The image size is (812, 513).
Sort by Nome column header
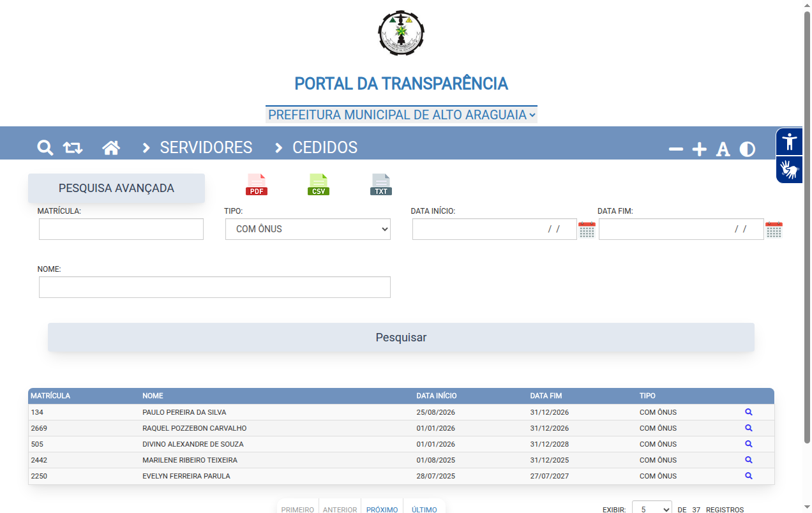[x=153, y=396]
